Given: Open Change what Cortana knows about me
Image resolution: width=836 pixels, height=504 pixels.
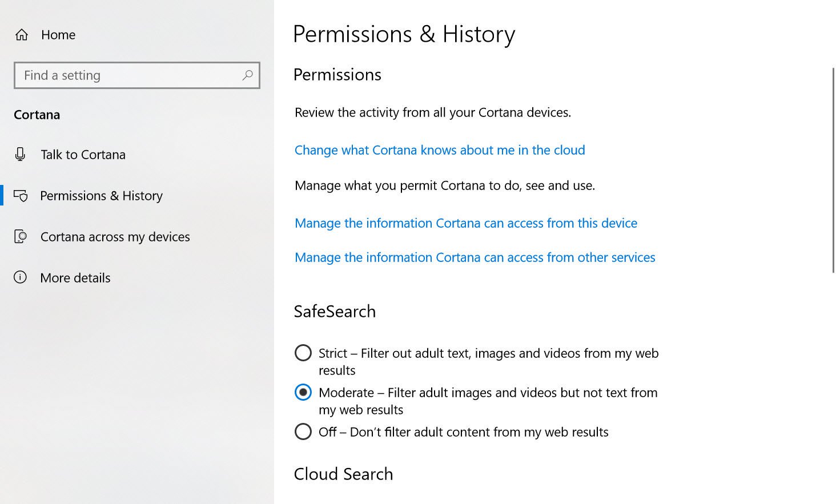Looking at the screenshot, I should [x=439, y=150].
